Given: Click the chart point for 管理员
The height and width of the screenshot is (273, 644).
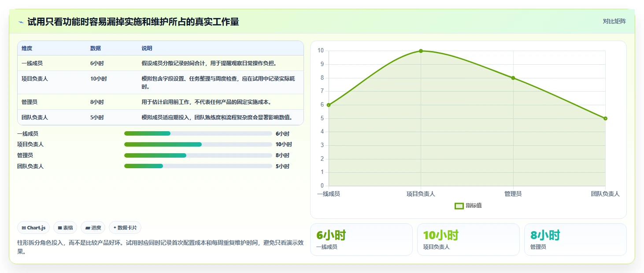Looking at the screenshot, I should pos(513,78).
